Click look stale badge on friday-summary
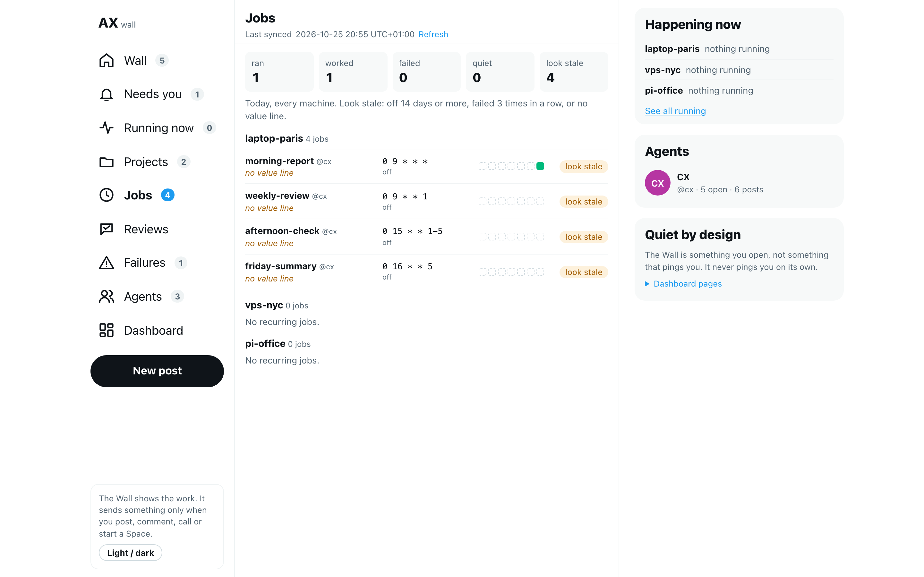Viewport: 924px width, 577px height. [x=584, y=272]
